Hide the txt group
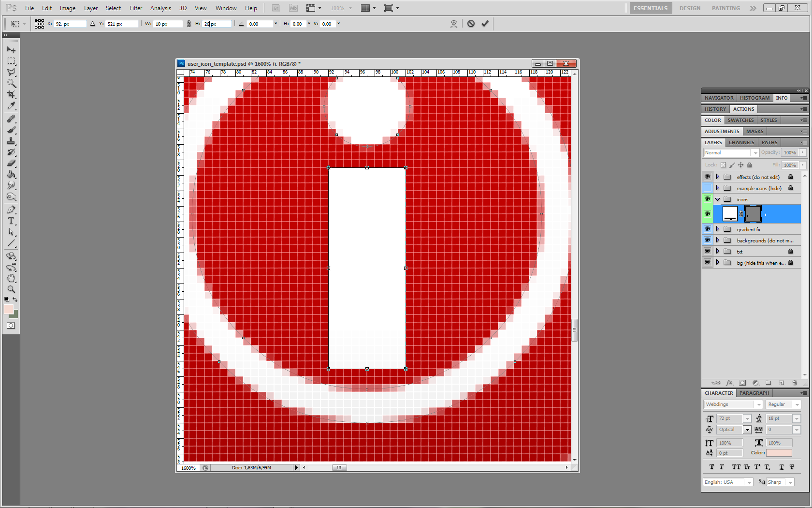Viewport: 812px width, 508px height. click(707, 252)
